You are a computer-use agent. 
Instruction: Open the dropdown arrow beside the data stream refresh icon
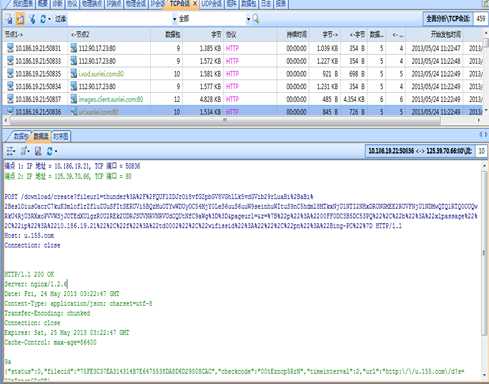(x=56, y=152)
